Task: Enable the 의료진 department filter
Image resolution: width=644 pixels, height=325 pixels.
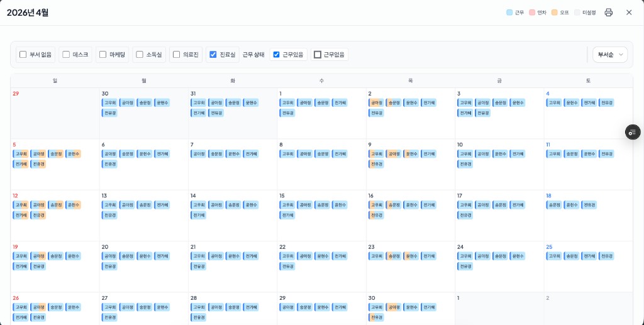Action: tap(177, 54)
